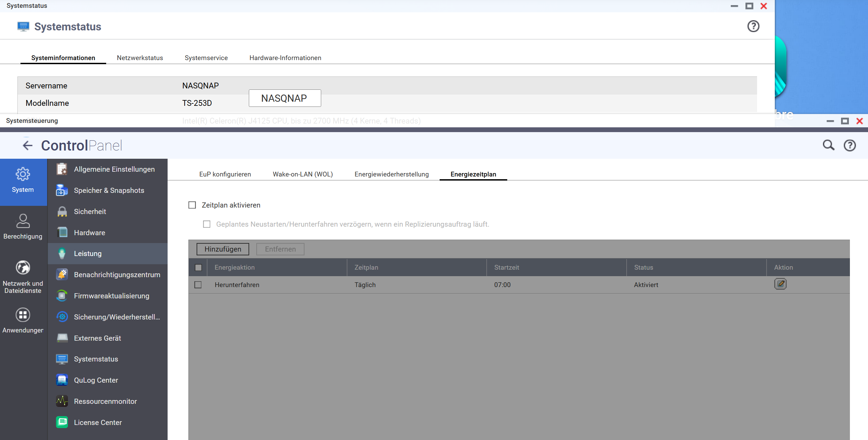Tick the Herunterfahren row checkbox
The image size is (868, 440).
click(198, 285)
